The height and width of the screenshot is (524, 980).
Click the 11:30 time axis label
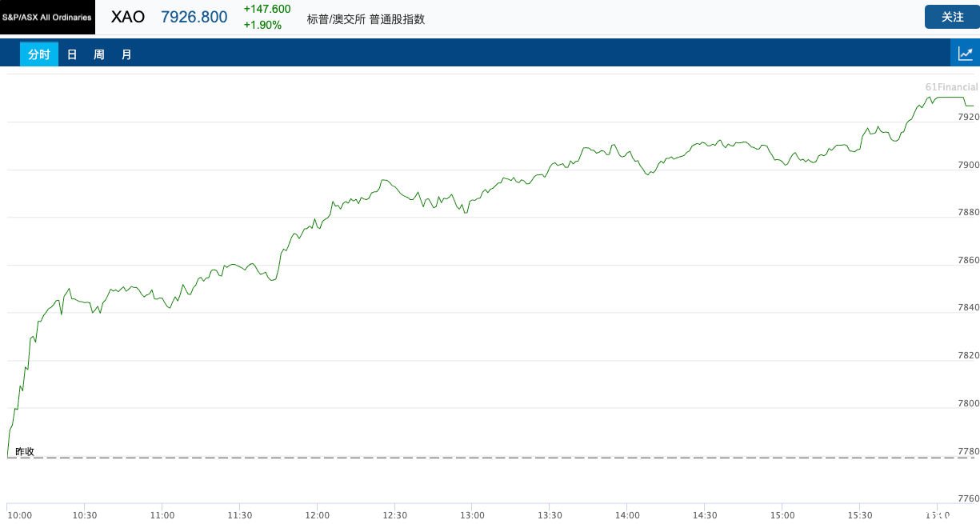click(x=239, y=515)
